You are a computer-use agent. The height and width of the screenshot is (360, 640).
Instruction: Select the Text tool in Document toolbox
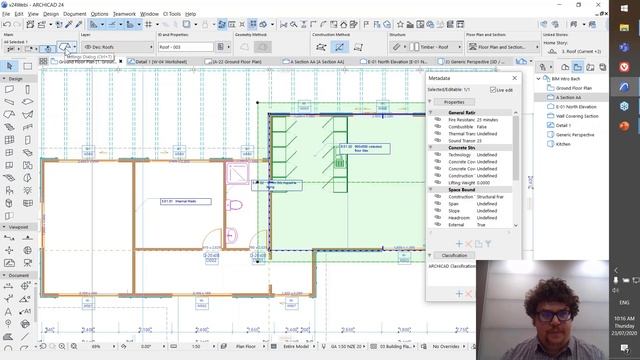tap(8, 311)
